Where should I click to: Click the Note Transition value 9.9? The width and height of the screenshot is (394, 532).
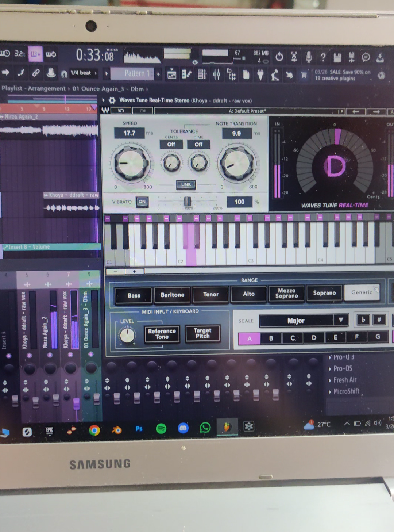click(236, 134)
